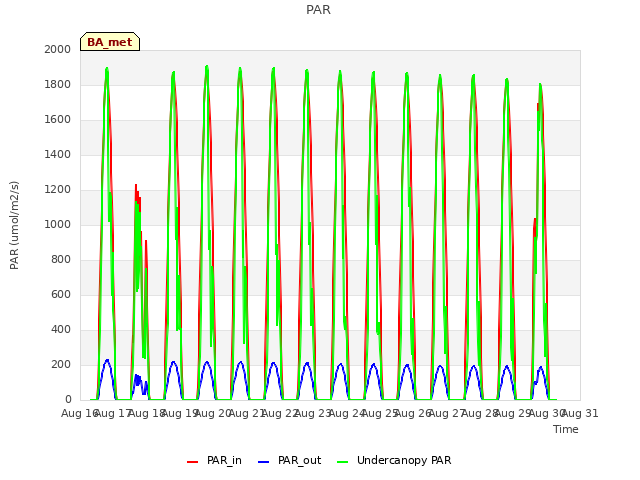Image resolution: width=640 pixels, height=480 pixels.
Task: Click the 1600 y-axis tick label
Action: 58,120
